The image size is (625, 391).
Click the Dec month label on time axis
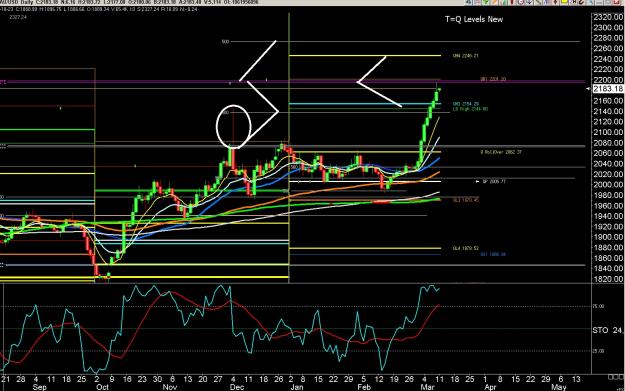pos(237,387)
